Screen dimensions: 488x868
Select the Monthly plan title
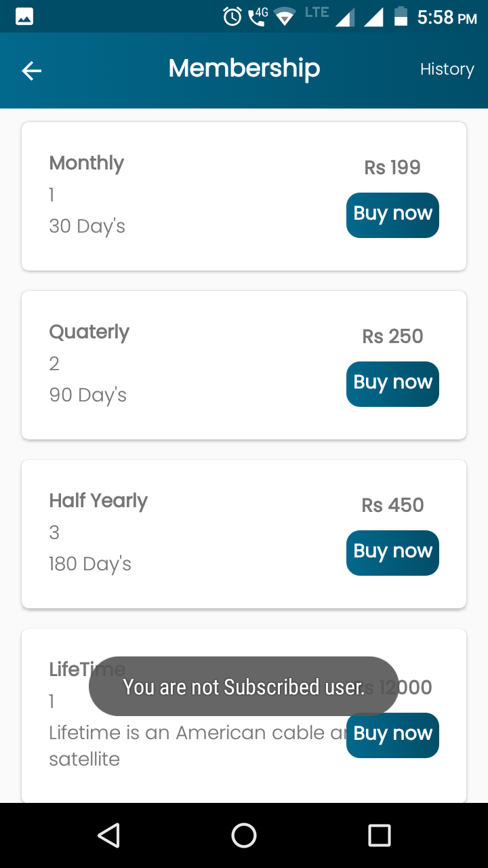(87, 163)
